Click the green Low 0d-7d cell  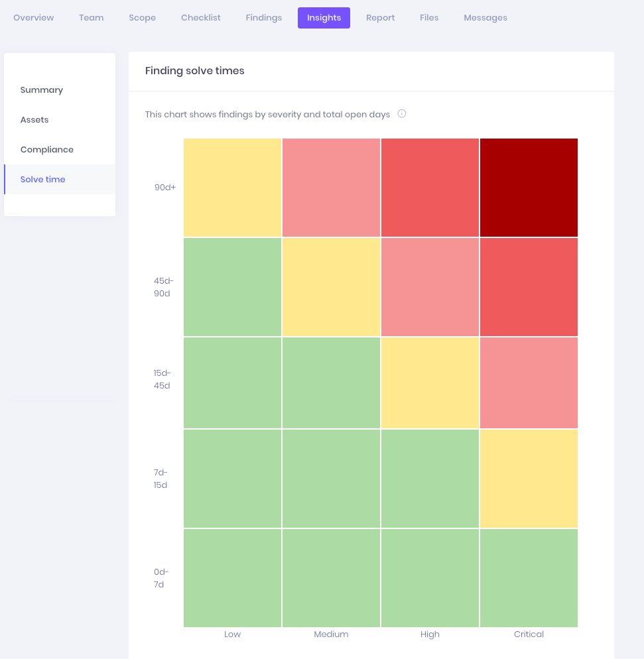tap(232, 578)
